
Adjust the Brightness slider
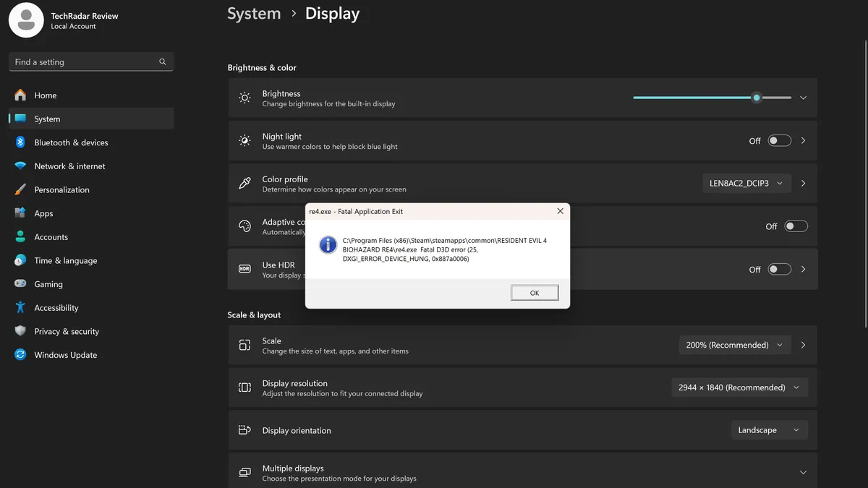tap(757, 97)
